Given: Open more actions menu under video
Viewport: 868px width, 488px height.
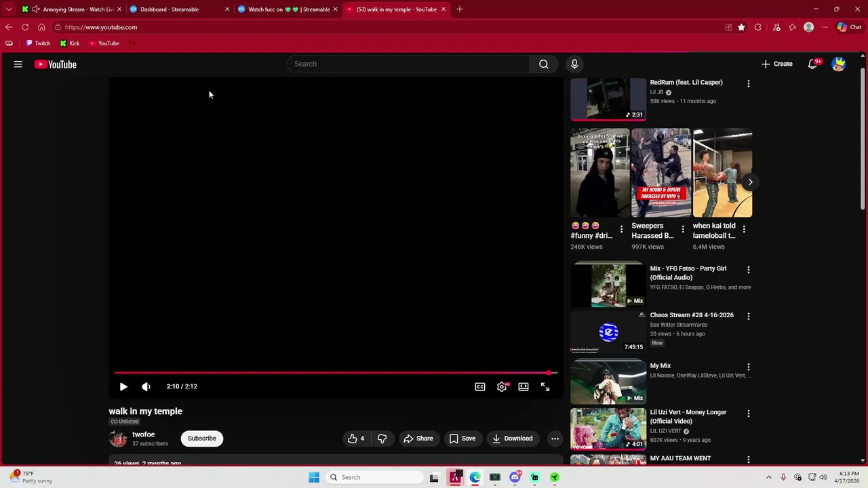Looking at the screenshot, I should pyautogui.click(x=555, y=439).
